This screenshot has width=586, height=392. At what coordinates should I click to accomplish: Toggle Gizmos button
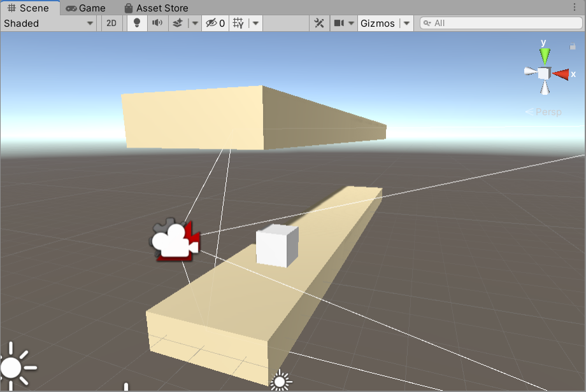point(378,23)
